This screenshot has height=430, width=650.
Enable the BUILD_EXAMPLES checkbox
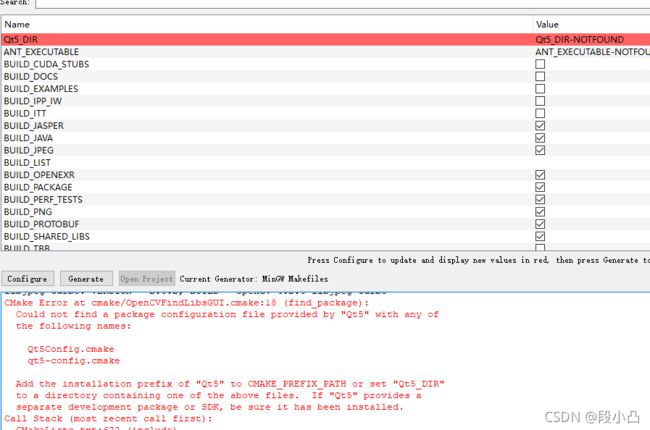click(540, 89)
